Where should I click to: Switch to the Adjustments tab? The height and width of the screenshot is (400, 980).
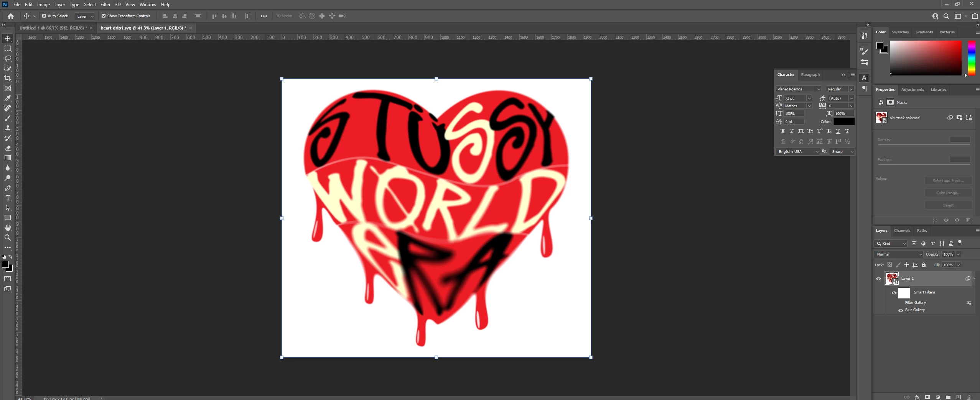912,90
